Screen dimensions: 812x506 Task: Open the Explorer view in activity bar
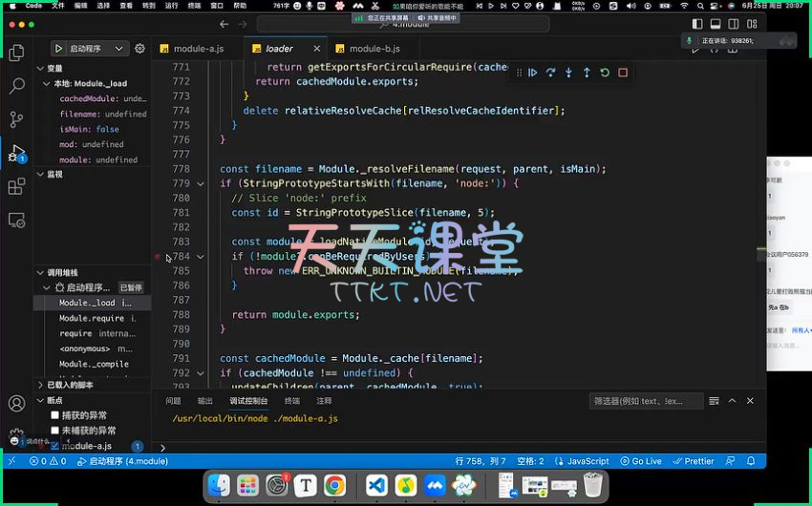(16, 53)
